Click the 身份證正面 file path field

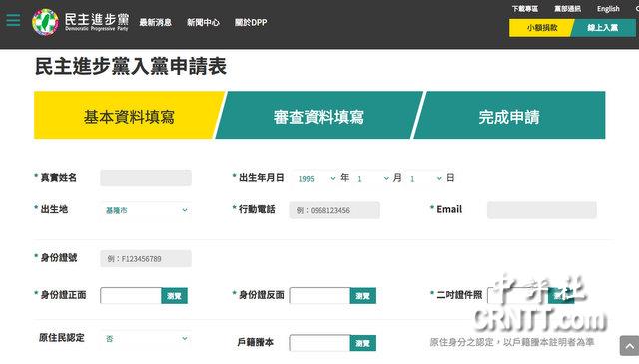point(131,296)
